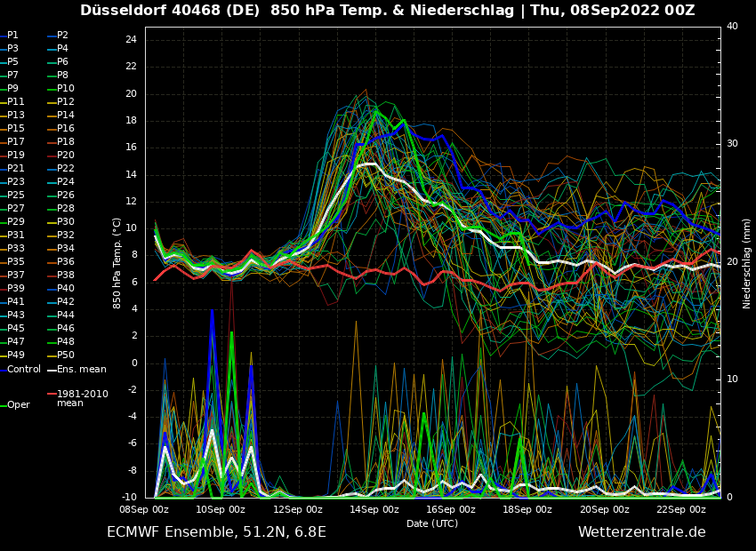
Task: Select the P1 ensemble member in legend
Action: (x=12, y=36)
